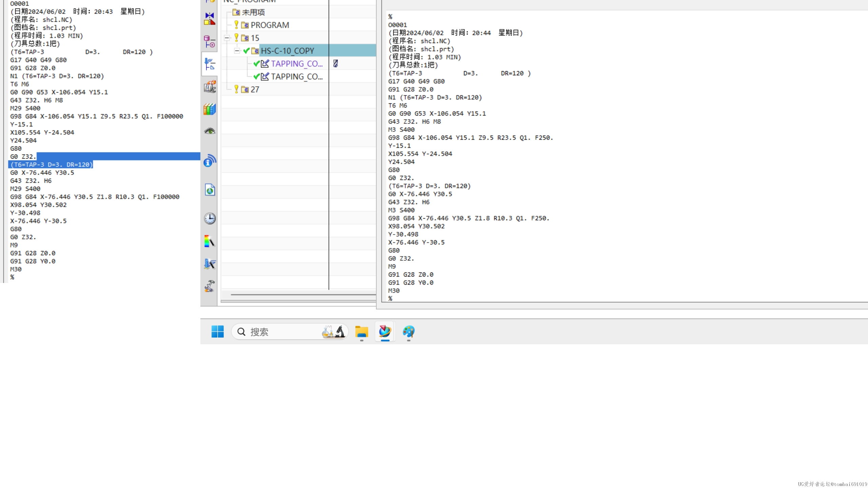Open the color palette sidebar icon
Image resolution: width=868 pixels, height=488 pixels.
point(210,241)
